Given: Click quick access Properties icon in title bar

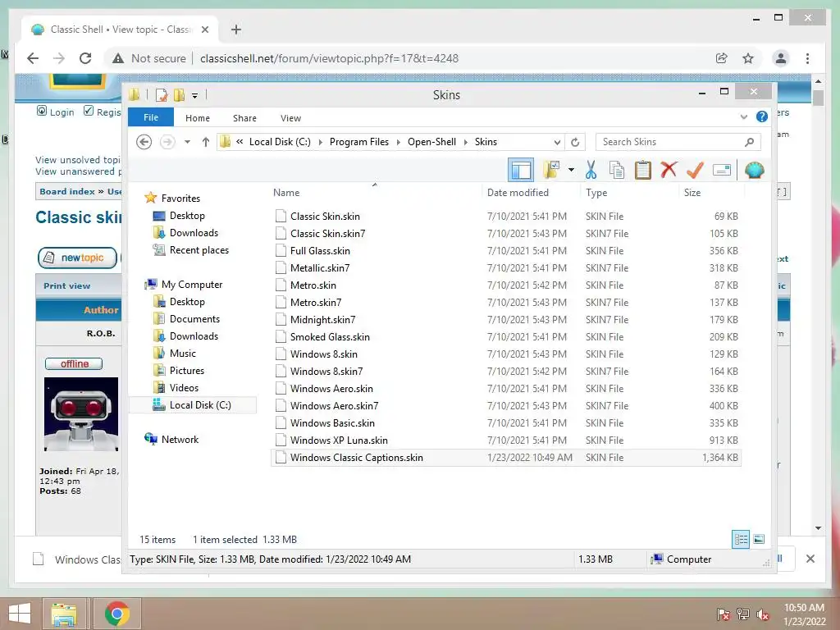Looking at the screenshot, I should 162,95.
